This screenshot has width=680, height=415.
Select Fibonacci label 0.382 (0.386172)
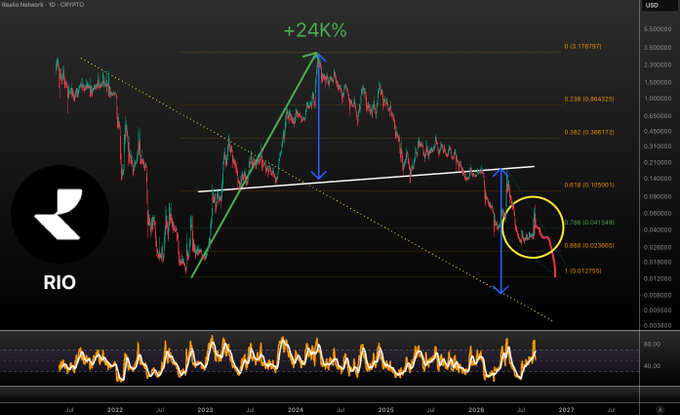pos(589,132)
